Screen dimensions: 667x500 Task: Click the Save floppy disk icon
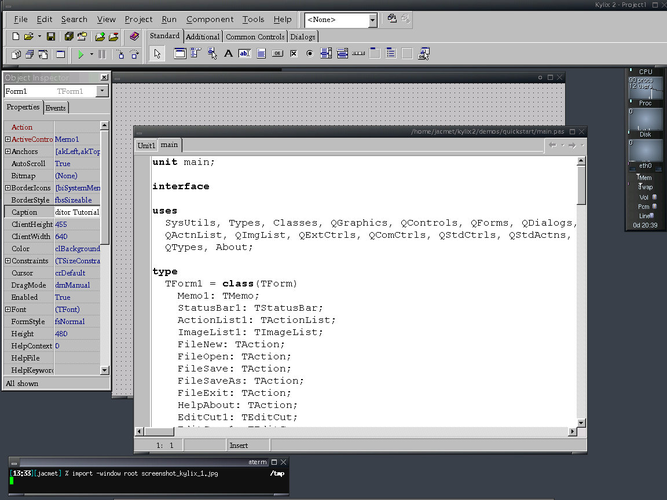pos(51,37)
